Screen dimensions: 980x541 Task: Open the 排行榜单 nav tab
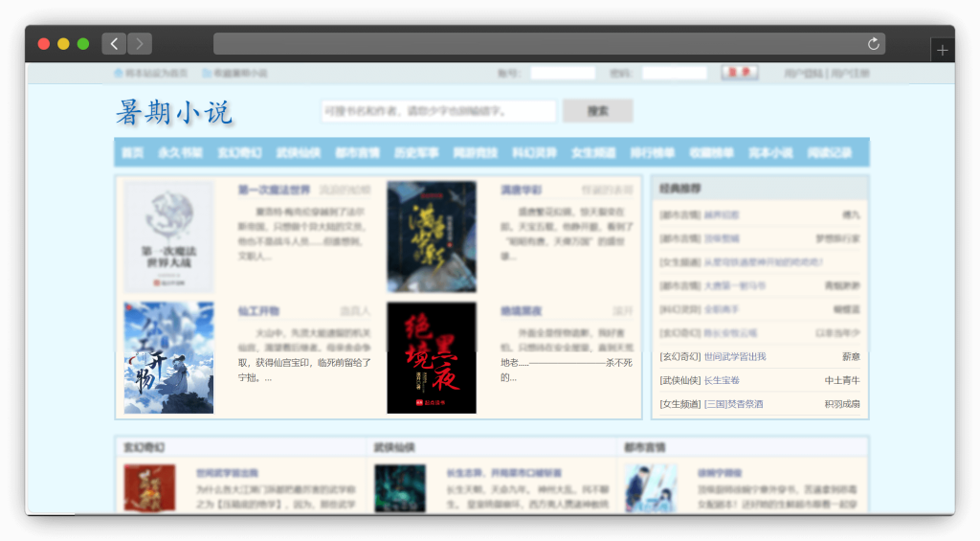click(x=653, y=152)
